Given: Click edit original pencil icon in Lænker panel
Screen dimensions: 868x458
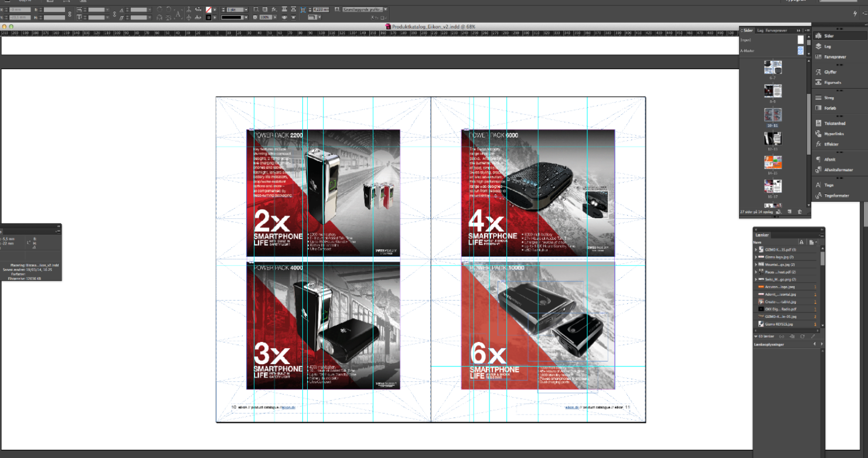Looking at the screenshot, I should [x=814, y=336].
